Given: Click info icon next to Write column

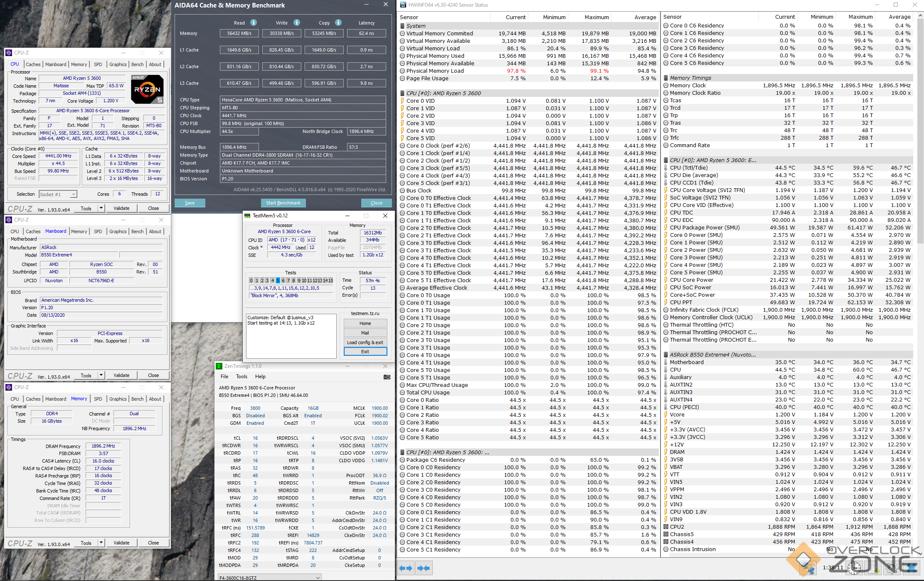Looking at the screenshot, I should coord(297,22).
